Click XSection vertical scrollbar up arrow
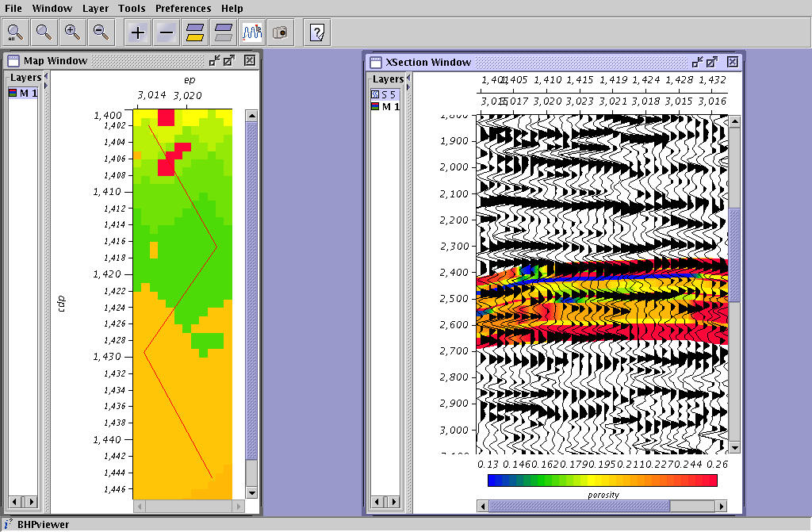 coord(734,122)
